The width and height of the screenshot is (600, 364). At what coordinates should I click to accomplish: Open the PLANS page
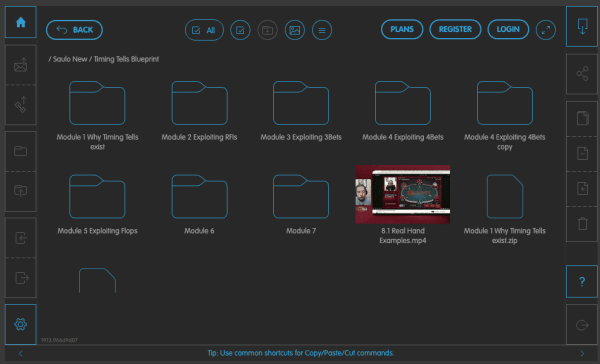[402, 29]
